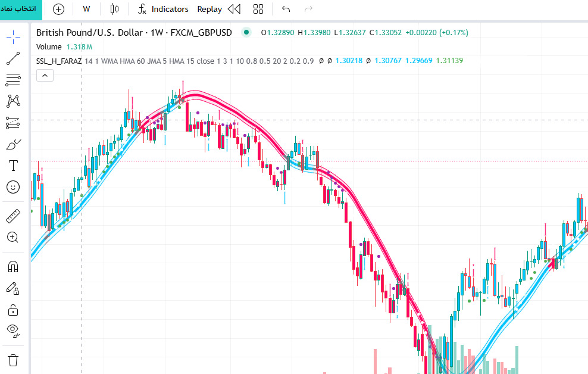The image size is (588, 374).
Task: Click the Replay rewind arrows icon
Action: pos(234,9)
